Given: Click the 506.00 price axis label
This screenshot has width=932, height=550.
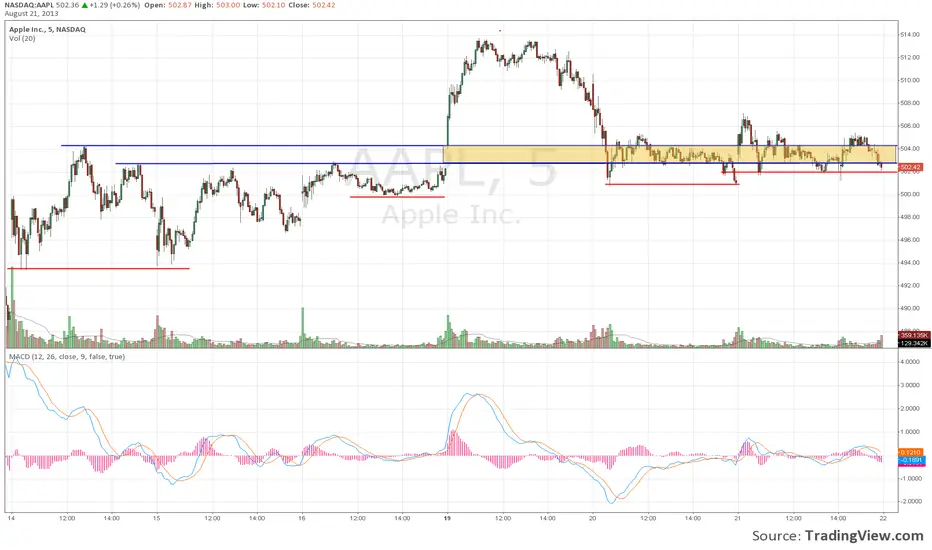Looking at the screenshot, I should point(910,126).
